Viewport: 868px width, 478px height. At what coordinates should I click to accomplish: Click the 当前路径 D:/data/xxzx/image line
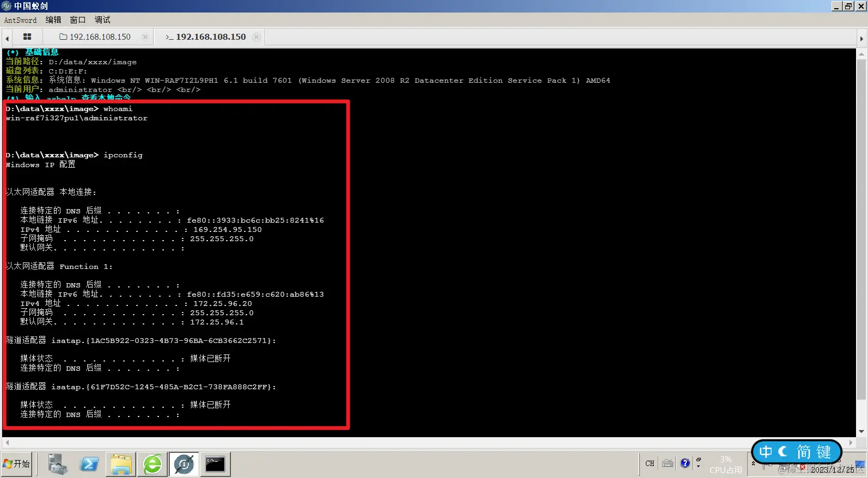pyautogui.click(x=71, y=62)
